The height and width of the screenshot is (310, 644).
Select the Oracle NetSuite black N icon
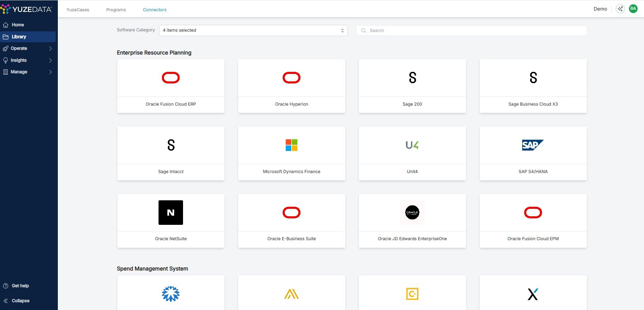pos(171,213)
